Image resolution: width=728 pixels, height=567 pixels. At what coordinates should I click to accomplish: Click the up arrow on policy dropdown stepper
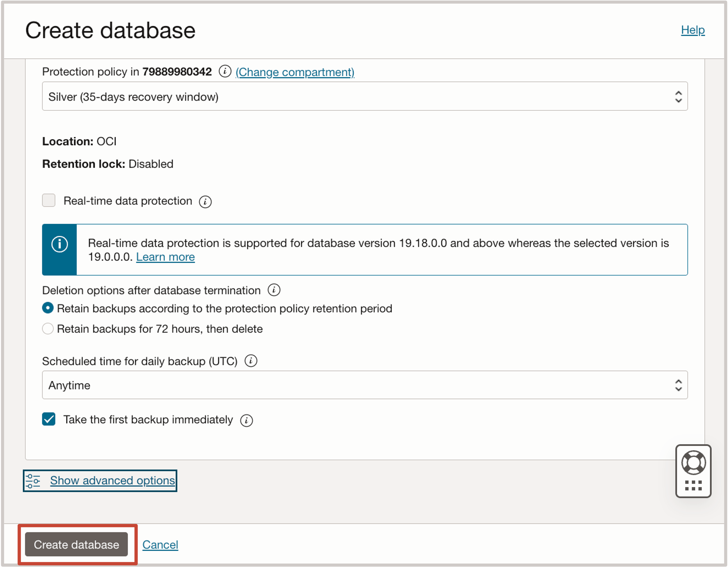pyautogui.click(x=678, y=94)
